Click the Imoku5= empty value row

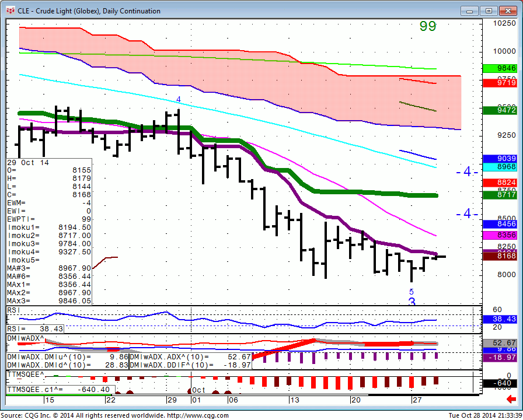point(49,260)
